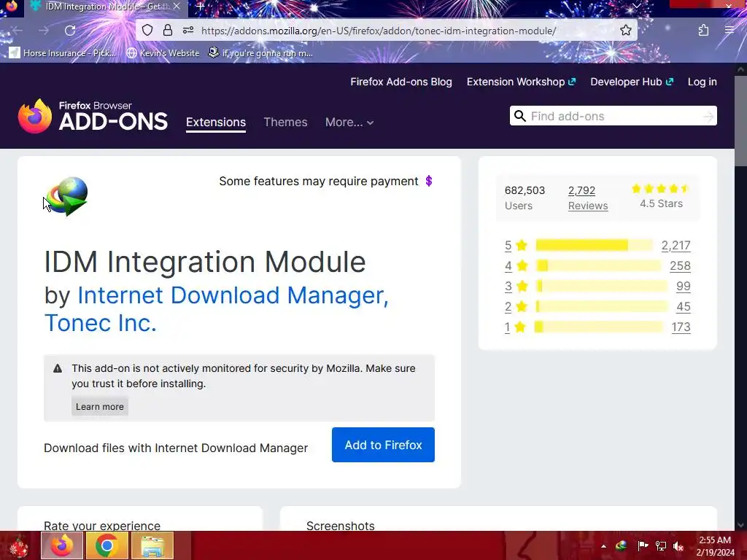The image size is (747, 560).
Task: Switch to the Extensions section
Action: click(x=216, y=122)
